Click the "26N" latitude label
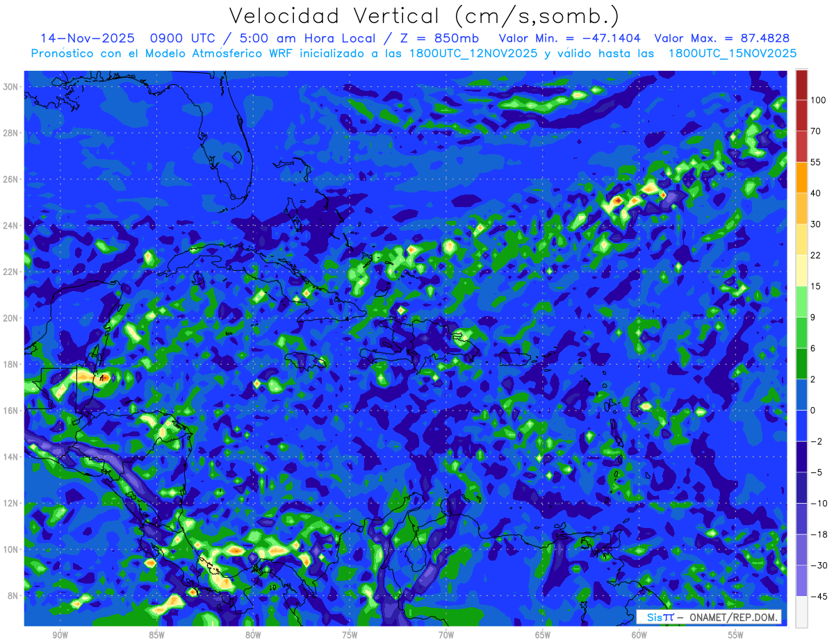Image resolution: width=834 pixels, height=644 pixels. [10, 179]
